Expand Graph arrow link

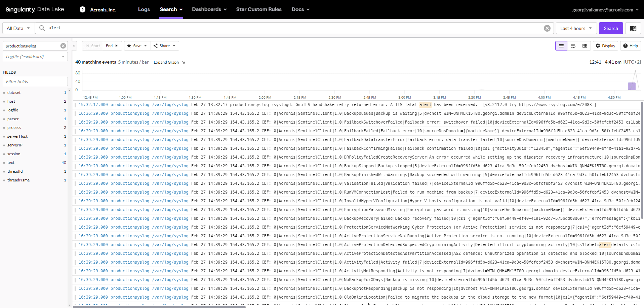[x=169, y=62]
